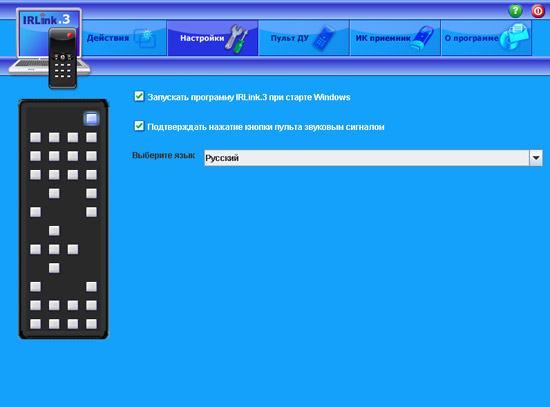Viewport: 550px width, 407px height.
Task: Open help via green question mark icon
Action: [515, 11]
